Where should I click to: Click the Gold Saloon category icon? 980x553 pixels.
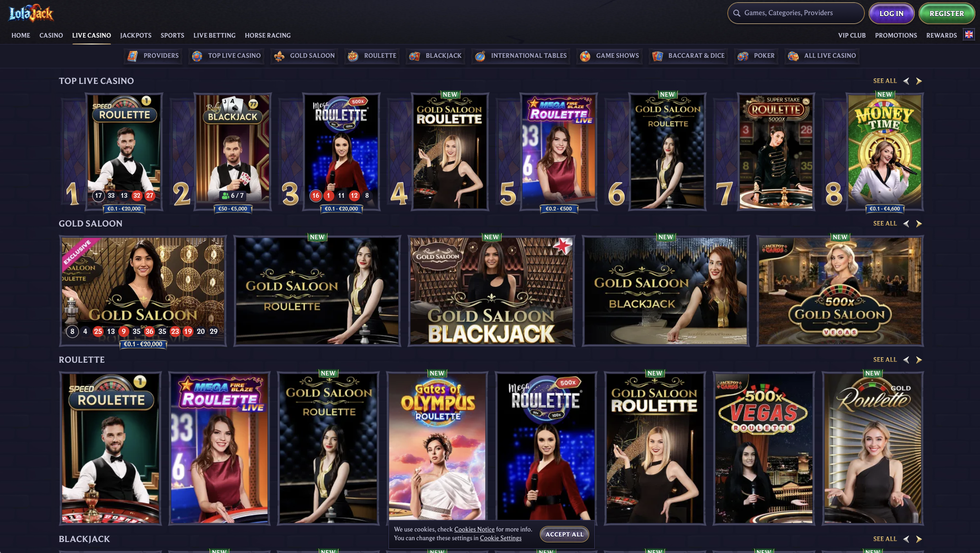(x=279, y=56)
